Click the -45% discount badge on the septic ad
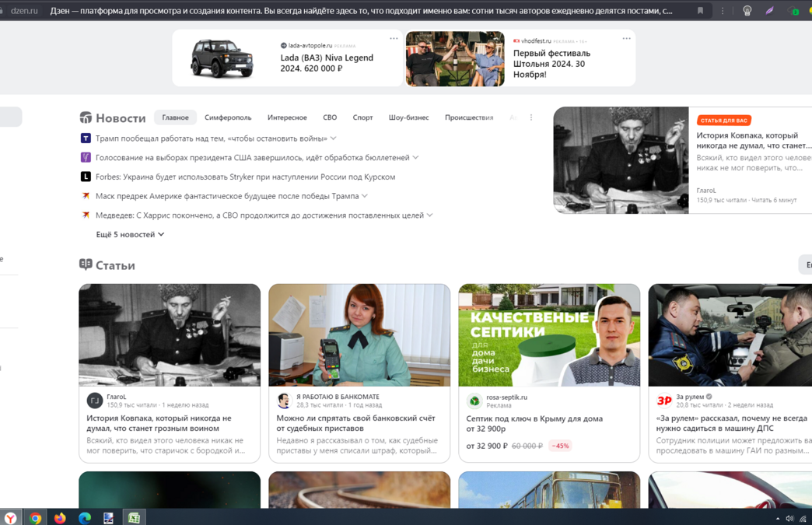This screenshot has height=525, width=812. (560, 446)
